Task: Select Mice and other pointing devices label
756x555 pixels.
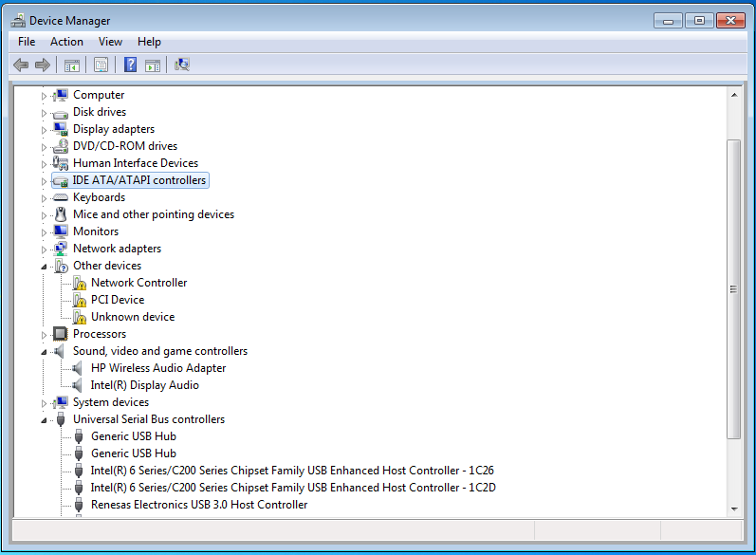Action: tap(154, 214)
